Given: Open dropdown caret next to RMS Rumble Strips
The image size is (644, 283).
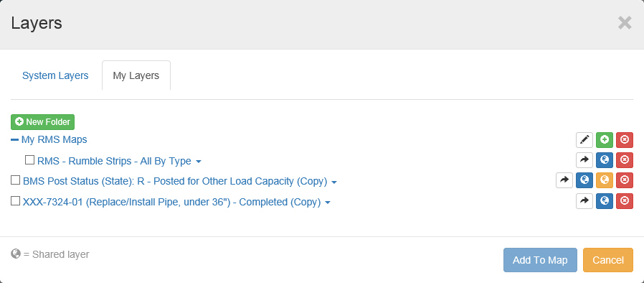Looking at the screenshot, I should pos(199,162).
